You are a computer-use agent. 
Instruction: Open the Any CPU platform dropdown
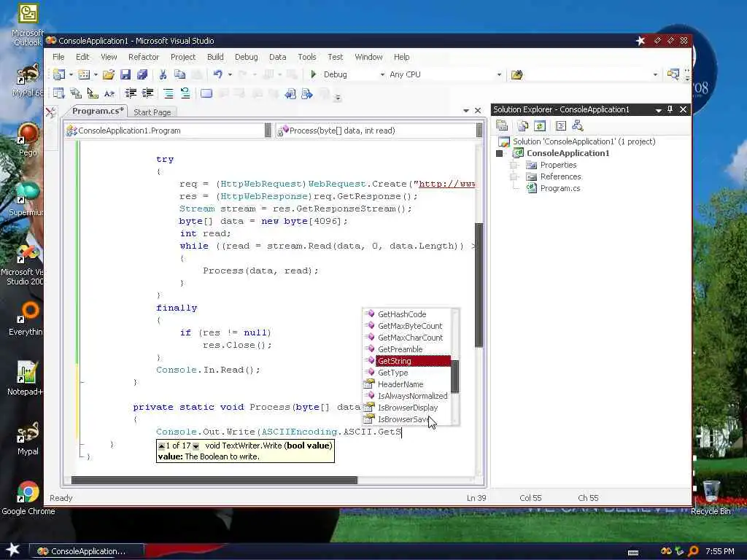[499, 75]
